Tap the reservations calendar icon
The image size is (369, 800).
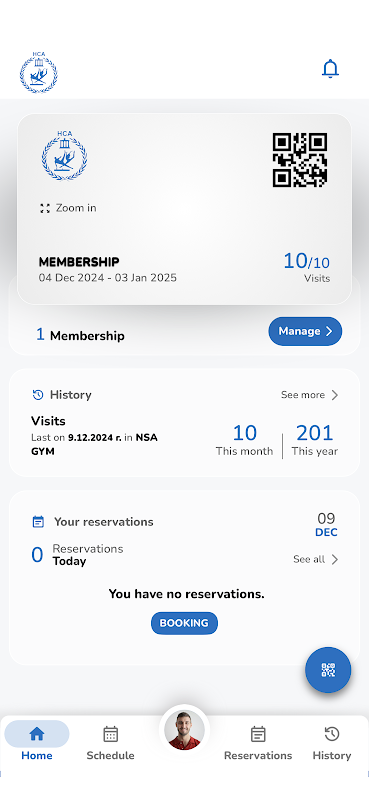[38, 522]
